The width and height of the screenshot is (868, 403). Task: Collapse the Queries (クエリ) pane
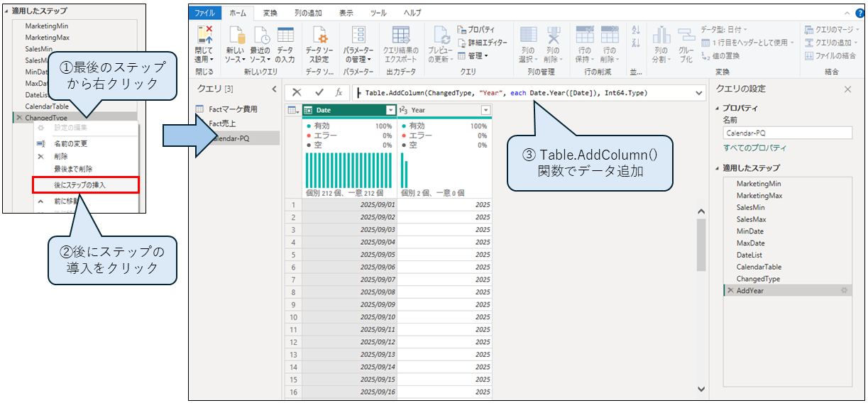[275, 89]
